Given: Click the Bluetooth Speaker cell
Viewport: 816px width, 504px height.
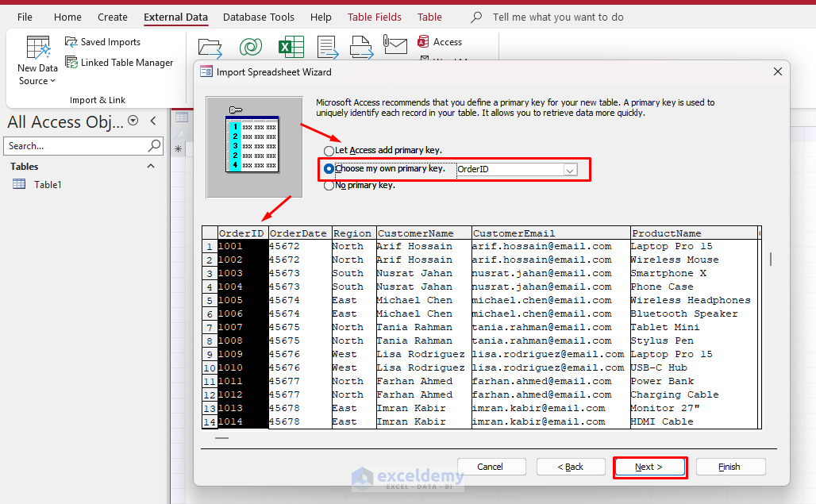Looking at the screenshot, I should 694,314.
